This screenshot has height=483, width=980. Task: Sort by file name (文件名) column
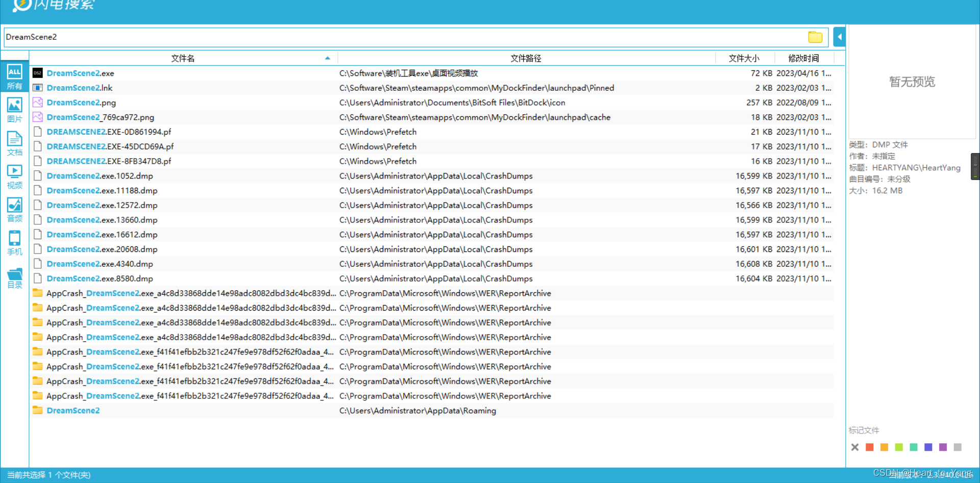tap(183, 58)
